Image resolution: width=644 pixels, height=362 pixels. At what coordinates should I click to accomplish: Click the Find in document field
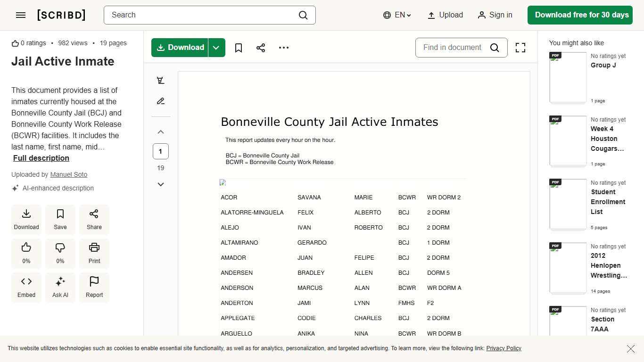tap(452, 48)
